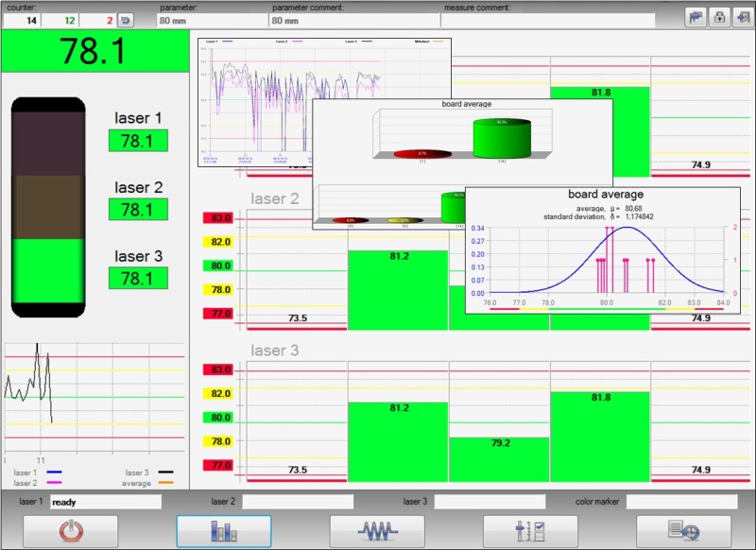Open the sliders and checkbox settings button
756x550 pixels.
[x=530, y=531]
